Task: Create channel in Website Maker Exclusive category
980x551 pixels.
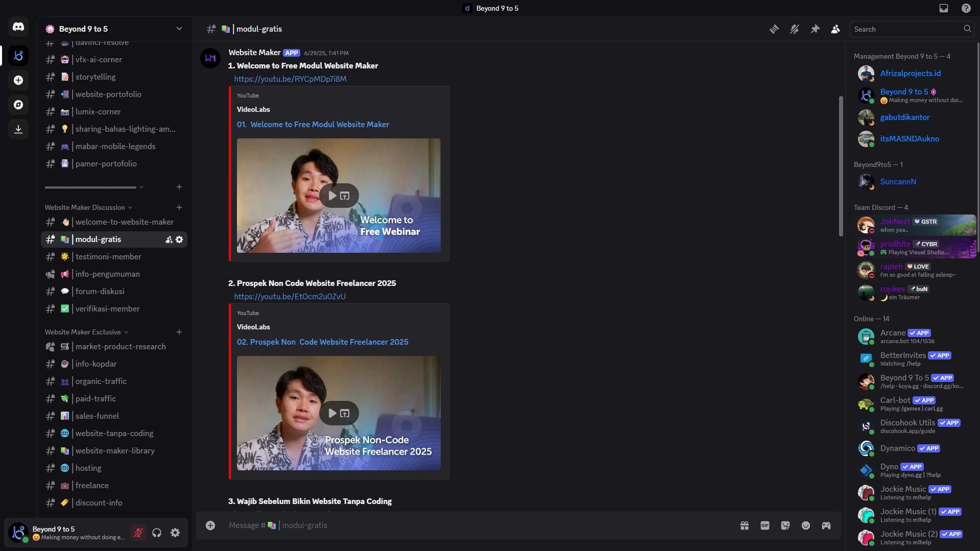Action: pyautogui.click(x=179, y=332)
